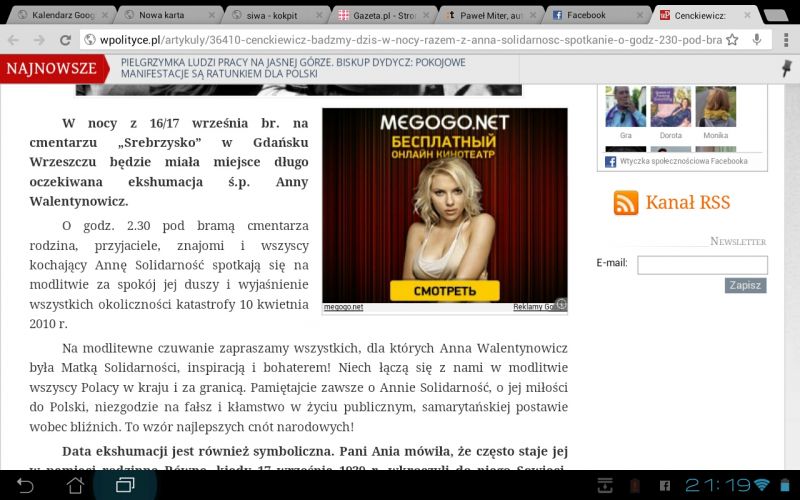Image resolution: width=800 pixels, height=500 pixels.
Task: Tap the Facebook notification icon in status bar
Action: coord(665,485)
